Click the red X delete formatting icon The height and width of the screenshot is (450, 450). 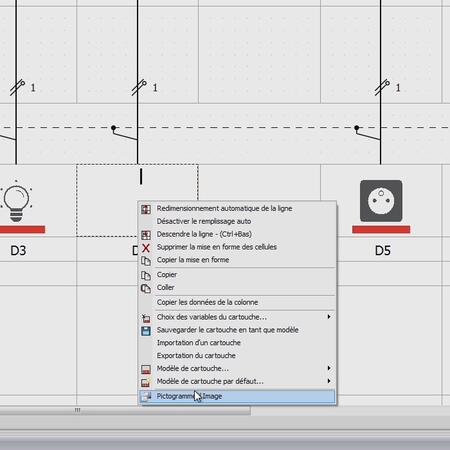tap(146, 248)
